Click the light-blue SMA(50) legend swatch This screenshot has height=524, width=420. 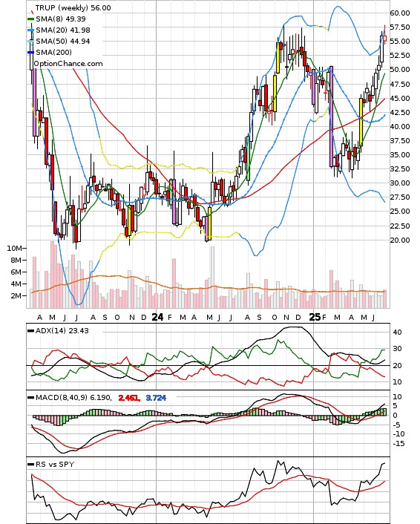pyautogui.click(x=30, y=42)
